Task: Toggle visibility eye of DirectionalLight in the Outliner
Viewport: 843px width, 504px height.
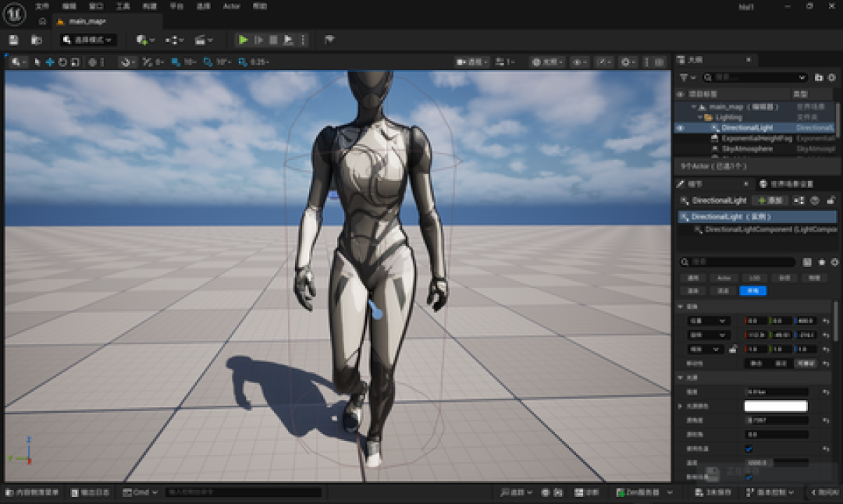Action: pos(680,128)
